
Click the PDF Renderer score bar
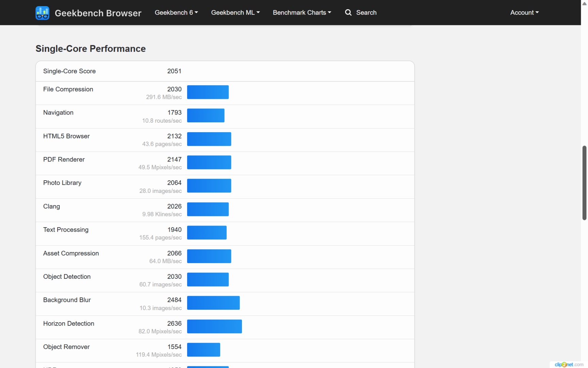209,162
